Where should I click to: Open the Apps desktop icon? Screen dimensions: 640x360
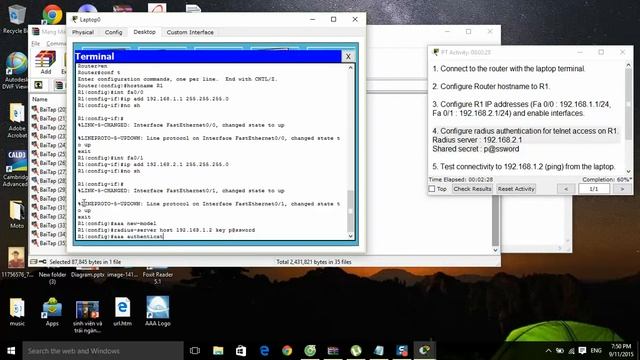point(52,312)
